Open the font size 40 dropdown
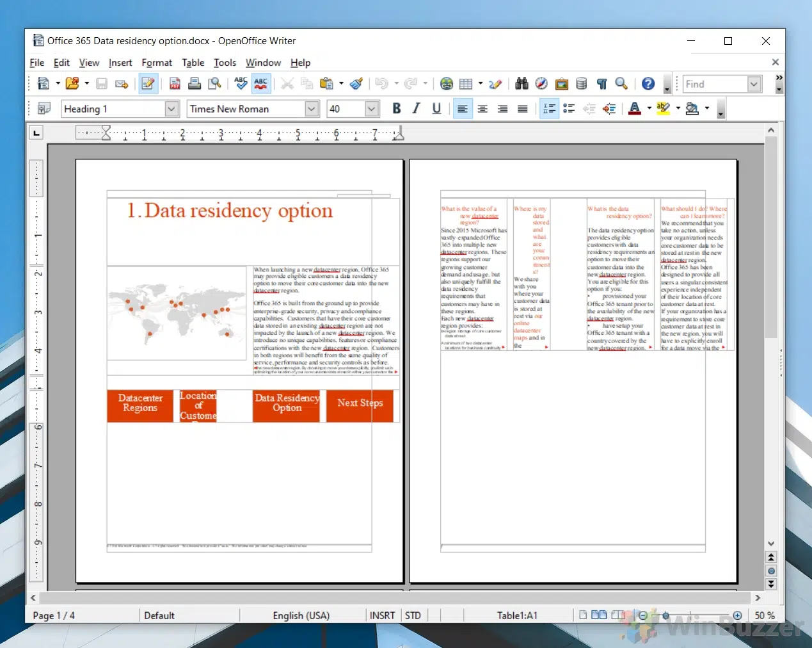 tap(372, 109)
